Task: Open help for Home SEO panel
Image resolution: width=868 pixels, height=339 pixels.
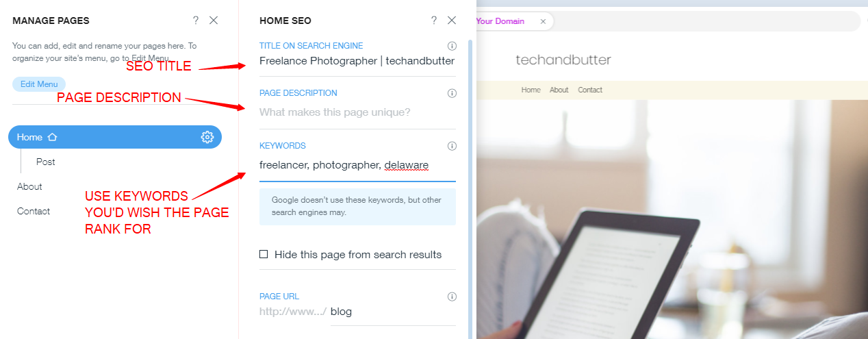Action: [434, 21]
